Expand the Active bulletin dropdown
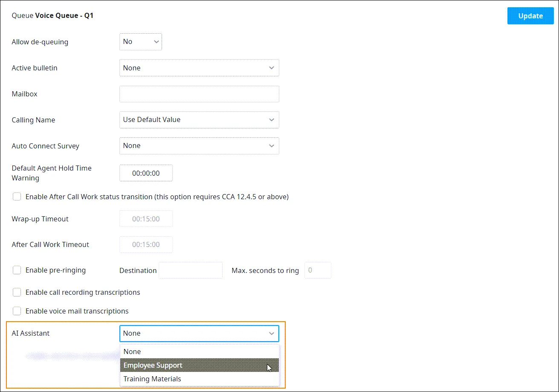The image size is (559, 392). pos(199,68)
